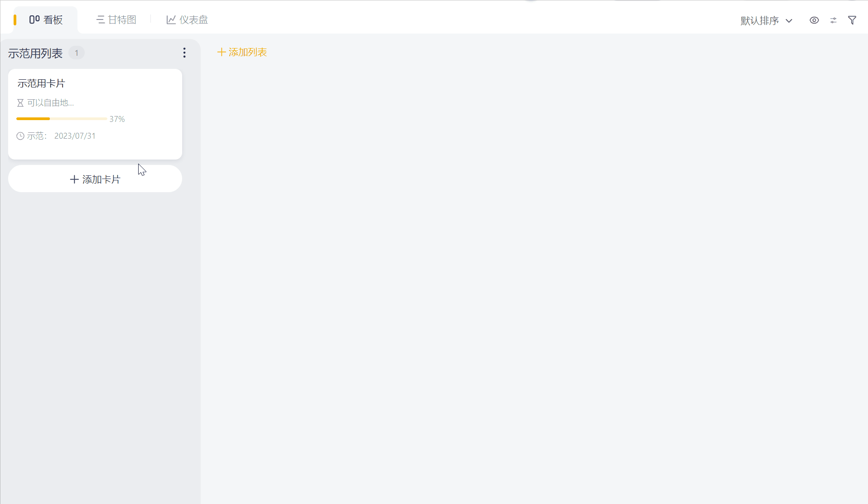Viewport: 868px width, 504px height.
Task: Click the filter funnel icon
Action: click(852, 20)
